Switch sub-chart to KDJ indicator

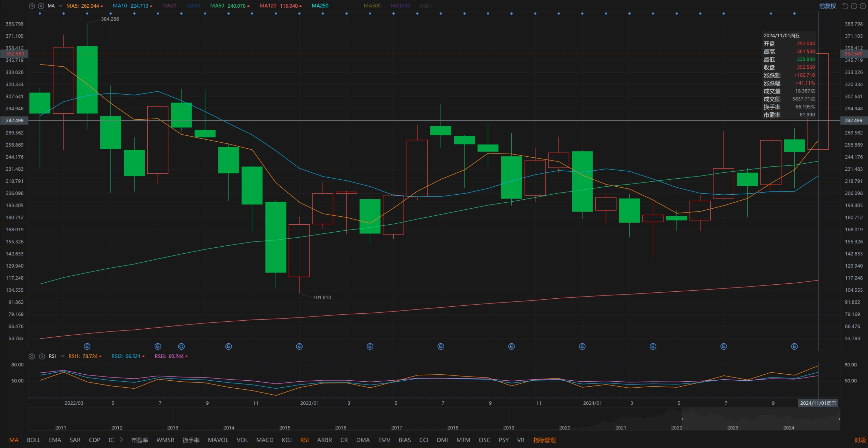287,440
